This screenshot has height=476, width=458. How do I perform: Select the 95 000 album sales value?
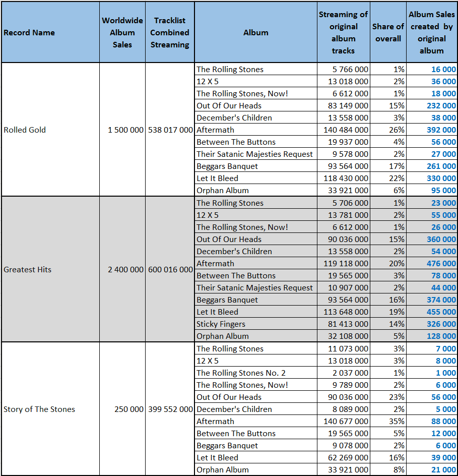pyautogui.click(x=443, y=190)
